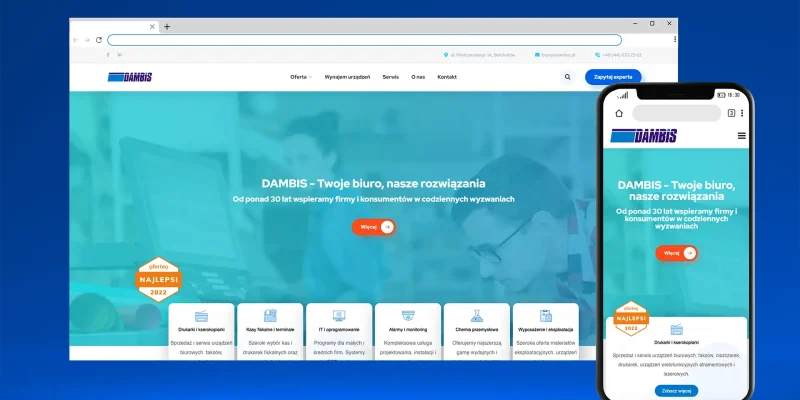This screenshot has width=800, height=400.
Task: Select the Chemia przemysłowa card title
Action: point(477,330)
